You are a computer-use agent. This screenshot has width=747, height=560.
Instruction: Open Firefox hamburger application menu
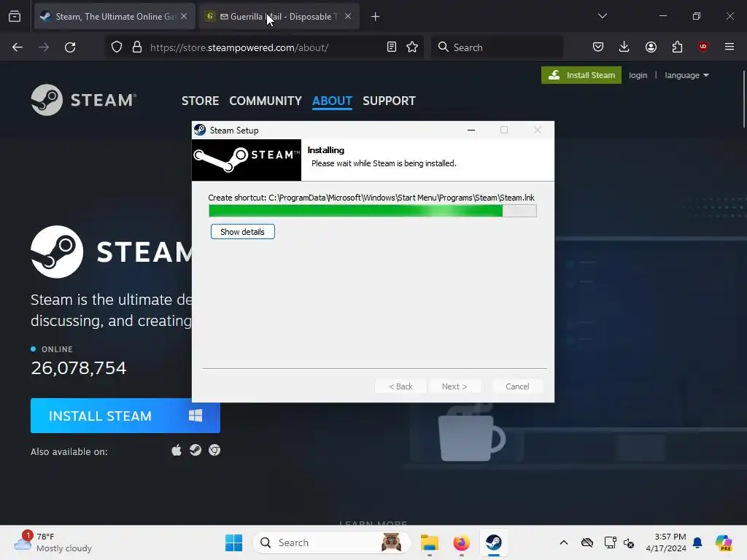[x=729, y=47]
